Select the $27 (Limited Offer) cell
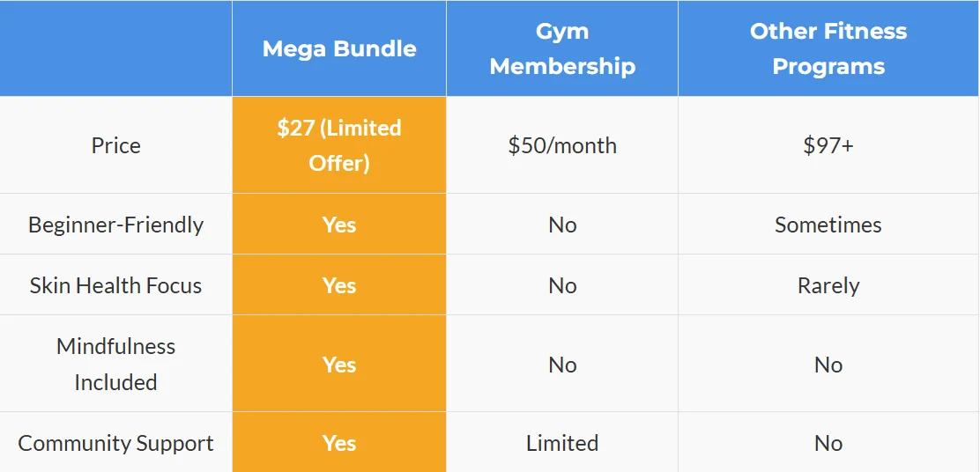The image size is (980, 472). click(x=339, y=145)
